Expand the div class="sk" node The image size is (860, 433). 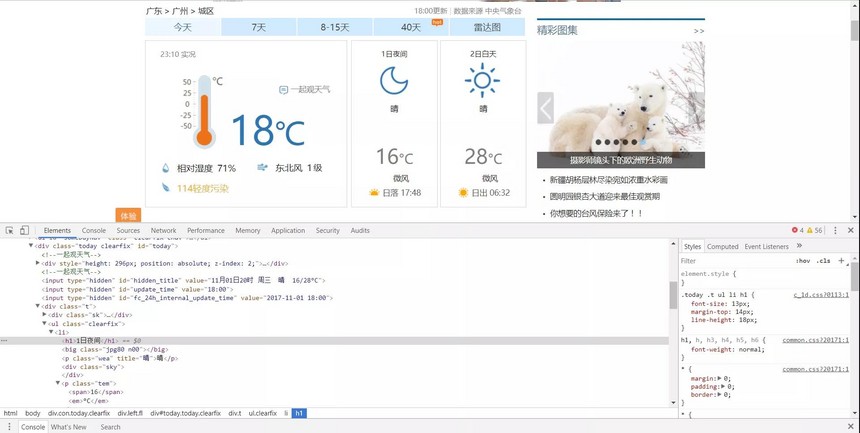(x=44, y=315)
